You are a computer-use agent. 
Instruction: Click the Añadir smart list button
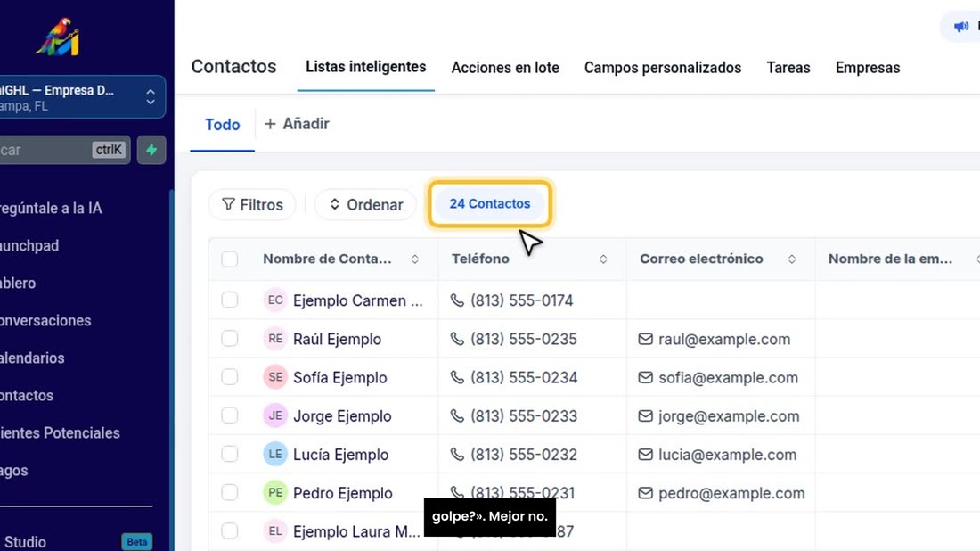(297, 124)
